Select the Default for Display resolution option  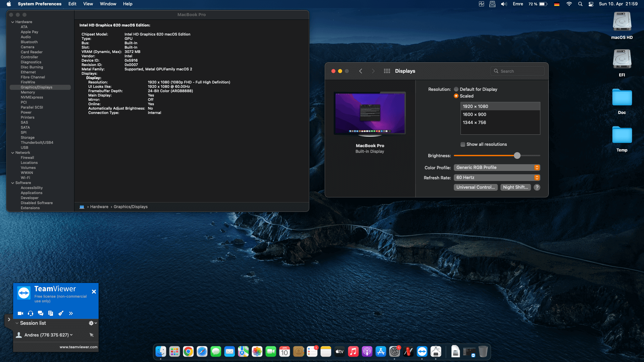456,89
